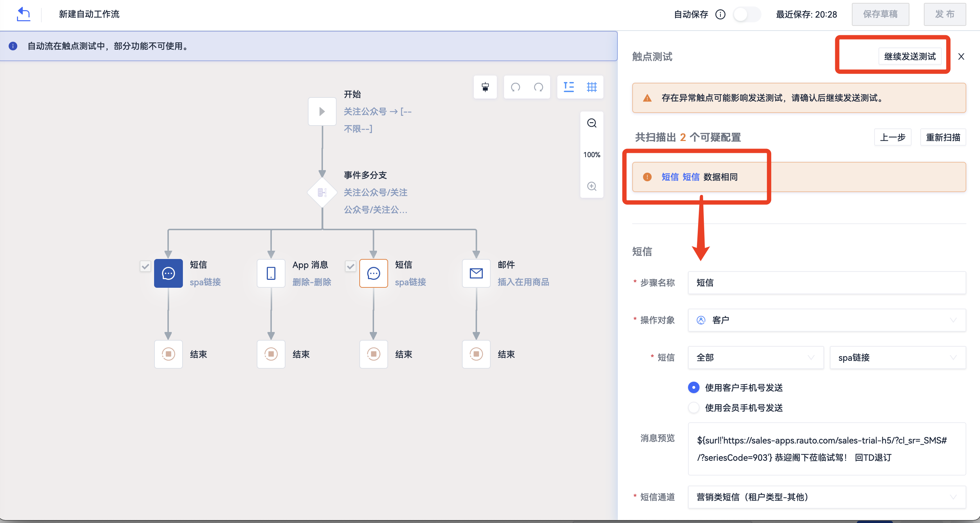The width and height of the screenshot is (980, 523).
Task: Select 使用会员手机号发送 radio button
Action: 693,408
